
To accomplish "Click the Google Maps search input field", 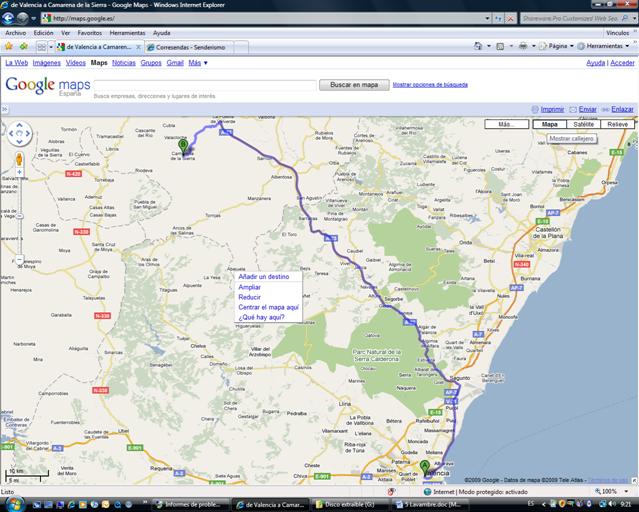I will (x=205, y=85).
